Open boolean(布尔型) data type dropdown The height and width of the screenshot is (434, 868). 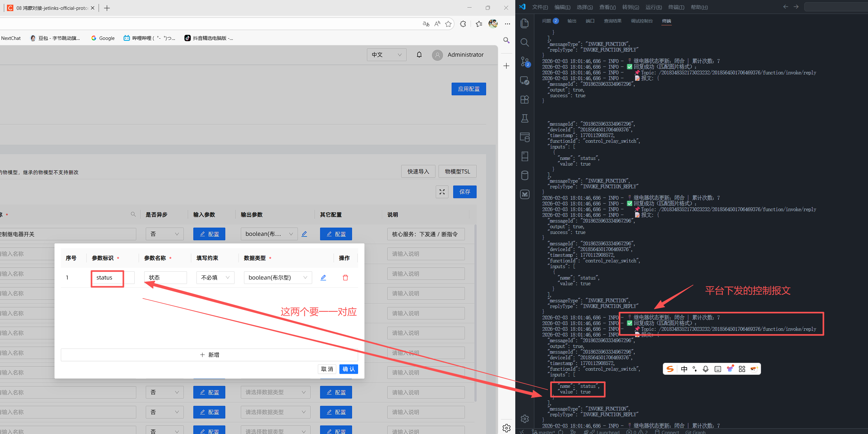pos(277,277)
